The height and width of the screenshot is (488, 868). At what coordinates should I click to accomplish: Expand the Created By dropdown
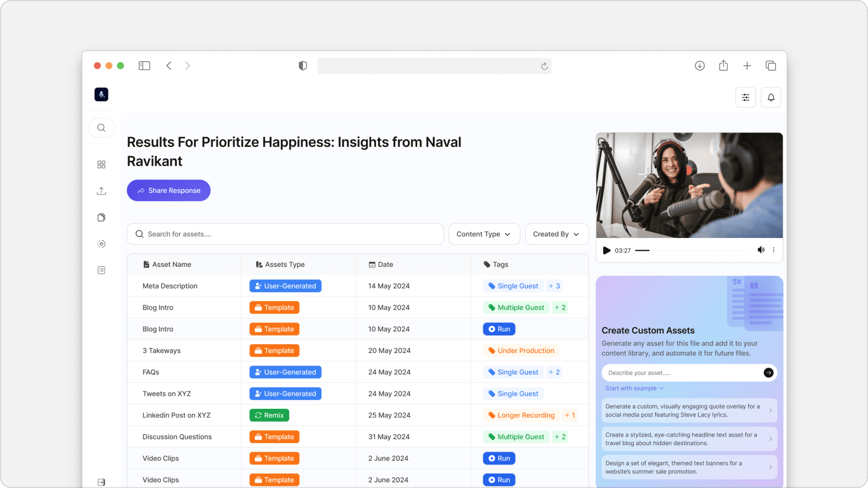(557, 234)
